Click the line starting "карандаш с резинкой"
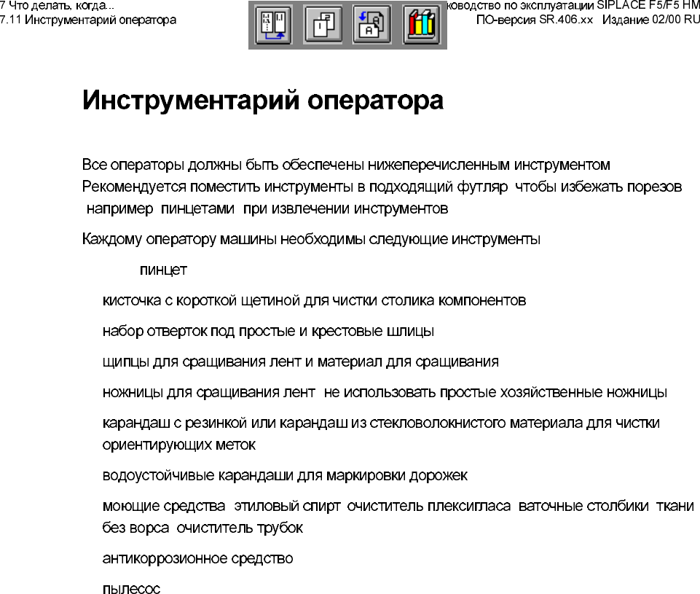The height and width of the screenshot is (594, 700). point(381,423)
